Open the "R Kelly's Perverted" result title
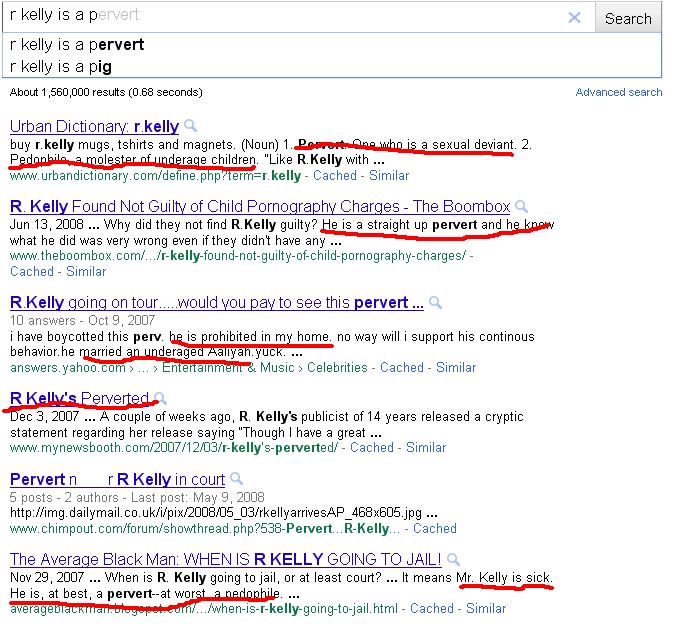The width and height of the screenshot is (691, 628). (x=79, y=398)
